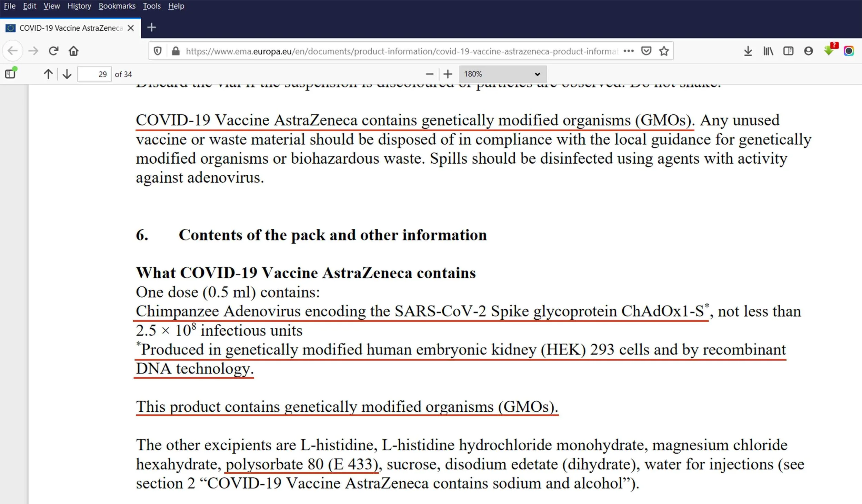862x504 pixels.
Task: Open the Edit menu
Action: pos(29,6)
